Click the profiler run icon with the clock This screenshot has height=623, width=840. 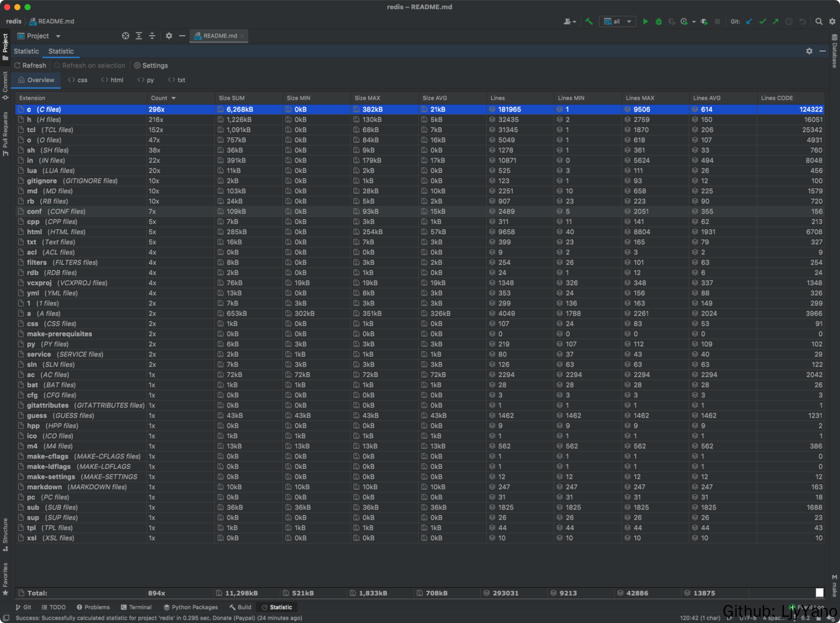tap(684, 22)
